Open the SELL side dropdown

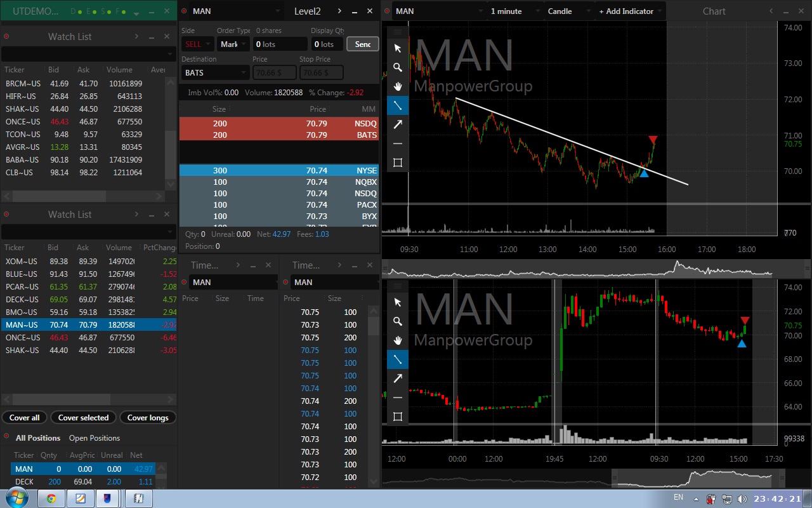[x=197, y=44]
